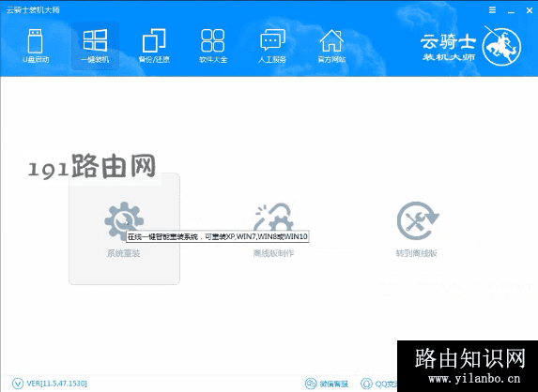Open 软件大全 software collection
Image resolution: width=538 pixels, height=392 pixels.
coord(213,46)
